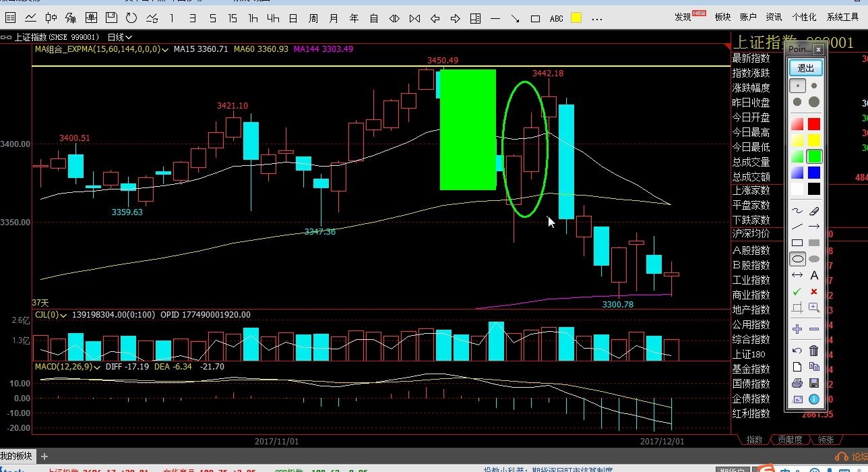Select the largest pen size dot
Viewport: 868px width, 472px height.
tap(814, 102)
